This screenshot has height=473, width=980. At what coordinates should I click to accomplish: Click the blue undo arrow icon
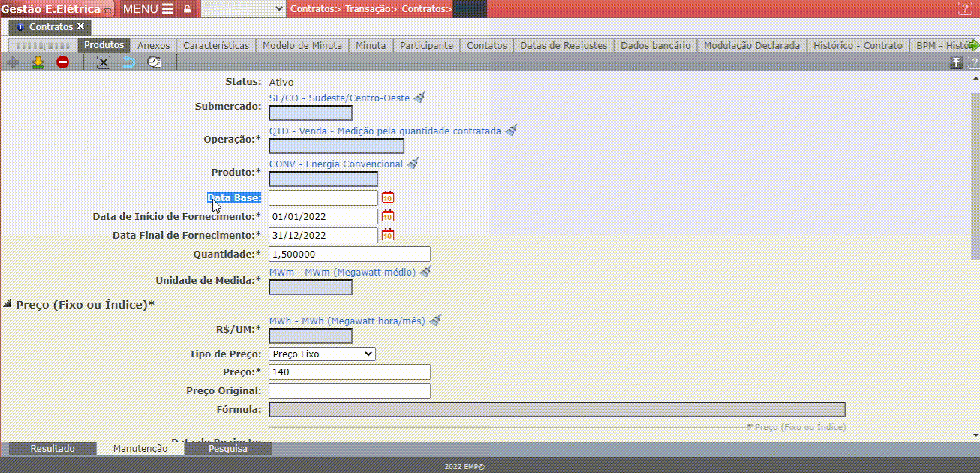click(x=129, y=62)
